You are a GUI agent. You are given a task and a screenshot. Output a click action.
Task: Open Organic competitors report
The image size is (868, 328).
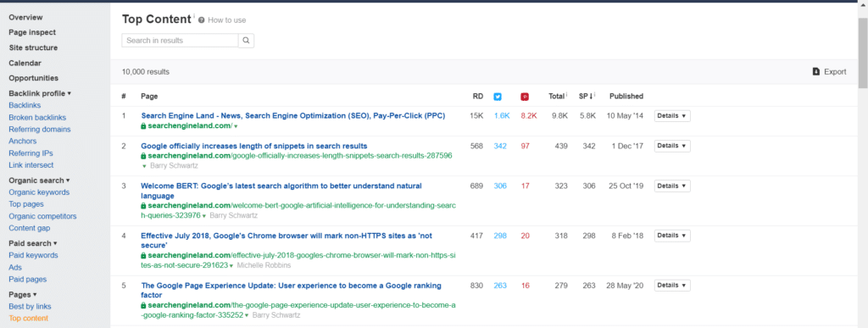point(42,216)
